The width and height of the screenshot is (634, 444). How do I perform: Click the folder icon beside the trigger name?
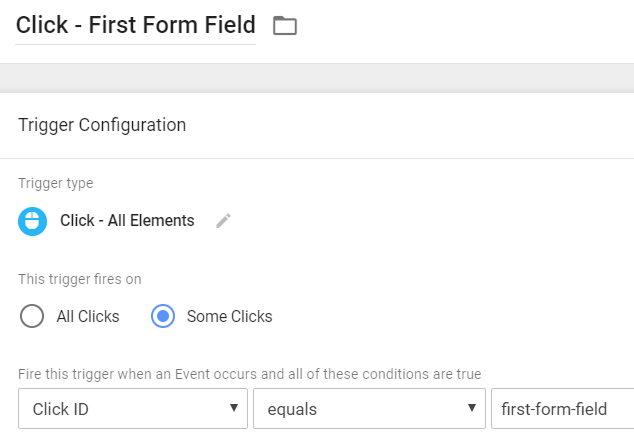[285, 26]
